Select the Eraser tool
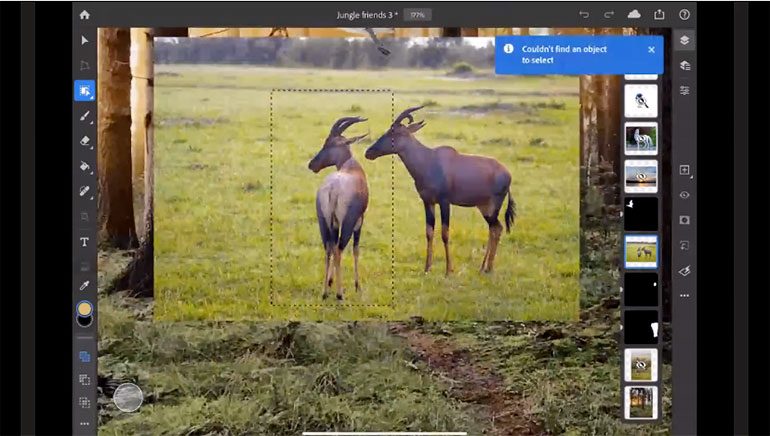 pyautogui.click(x=85, y=141)
